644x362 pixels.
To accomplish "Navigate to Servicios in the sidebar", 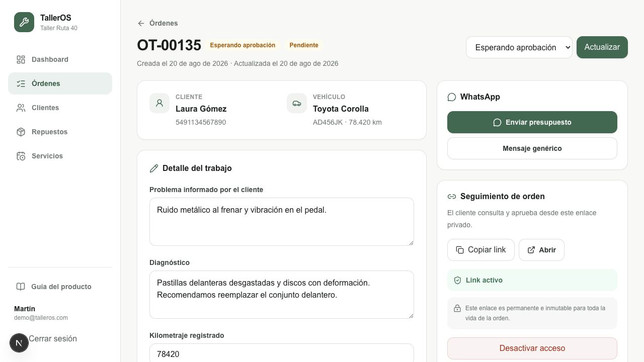I will pyautogui.click(x=60, y=156).
